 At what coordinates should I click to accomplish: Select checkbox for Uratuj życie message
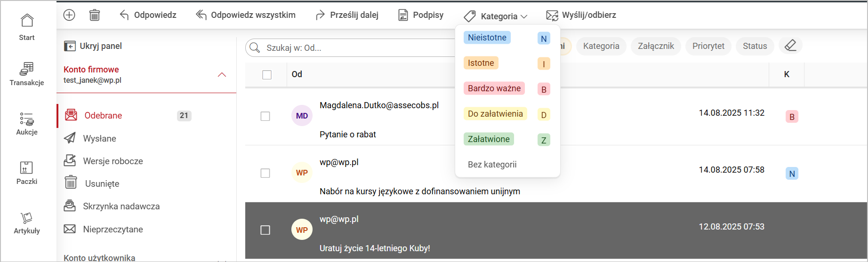265,230
